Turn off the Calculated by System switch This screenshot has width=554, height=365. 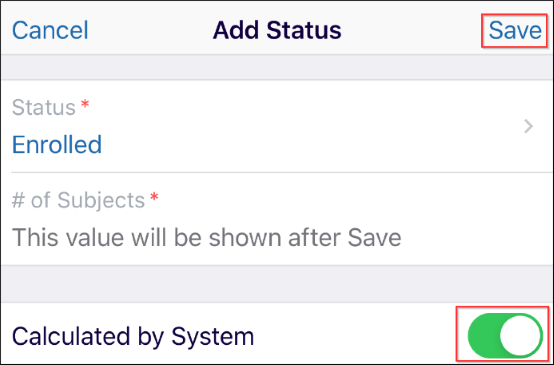tap(505, 335)
